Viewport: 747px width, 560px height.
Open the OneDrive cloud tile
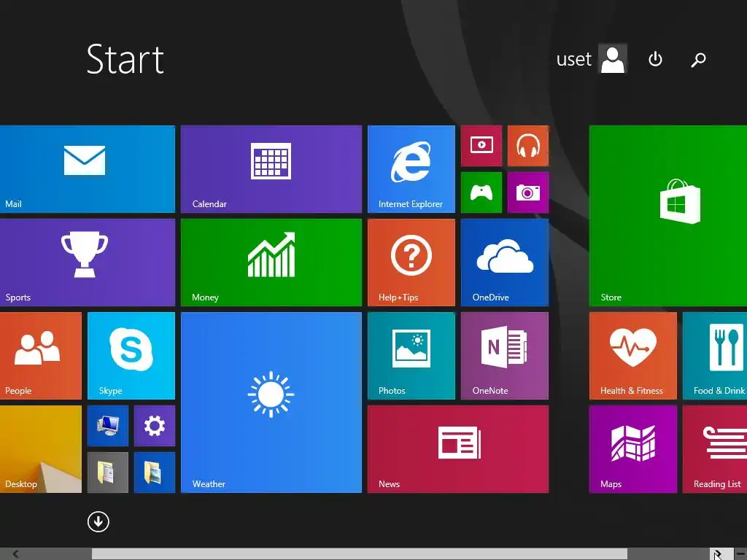pyautogui.click(x=505, y=262)
